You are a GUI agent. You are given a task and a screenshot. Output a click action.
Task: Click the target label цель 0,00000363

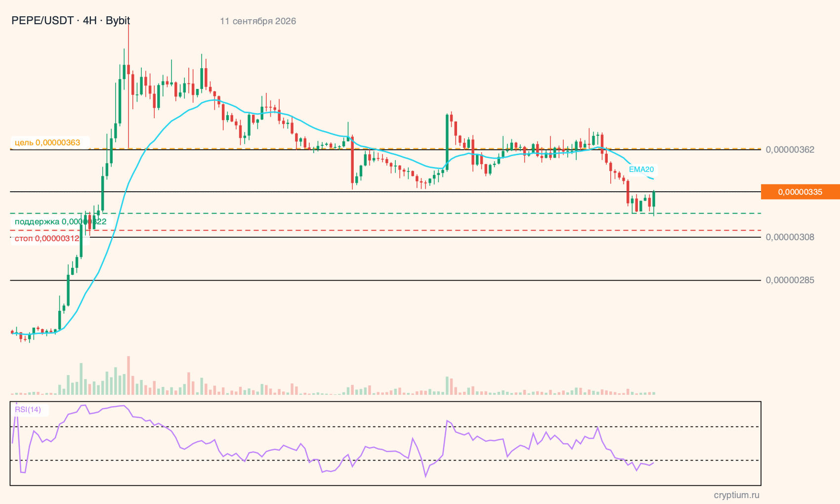click(x=47, y=143)
